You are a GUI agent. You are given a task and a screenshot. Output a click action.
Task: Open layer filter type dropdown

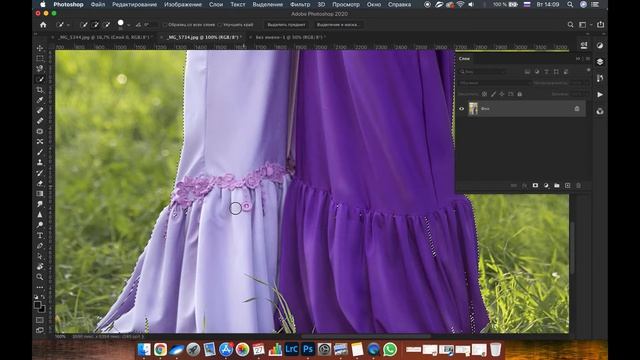click(x=484, y=71)
